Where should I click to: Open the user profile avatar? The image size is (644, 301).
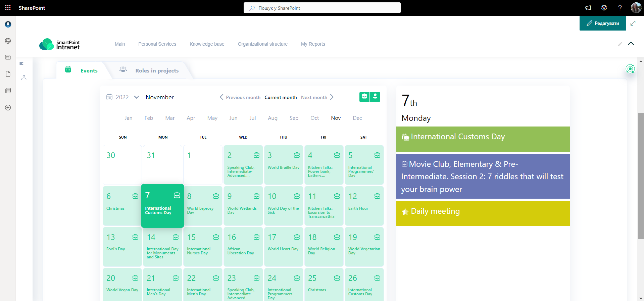(x=636, y=8)
